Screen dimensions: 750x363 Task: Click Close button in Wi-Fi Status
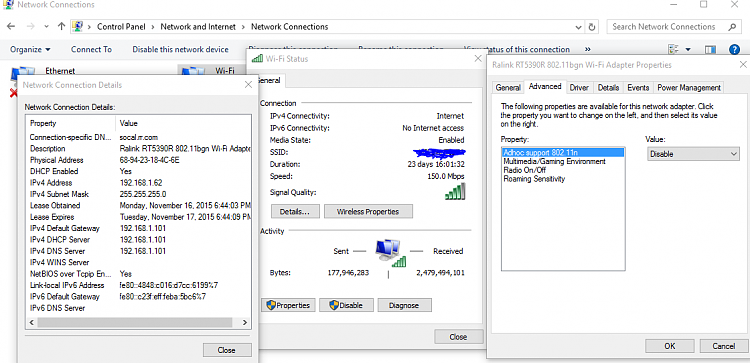tap(458, 337)
